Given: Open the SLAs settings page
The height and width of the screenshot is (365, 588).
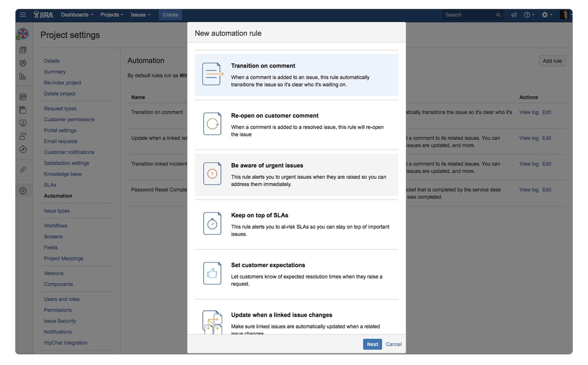Looking at the screenshot, I should click(x=50, y=185).
